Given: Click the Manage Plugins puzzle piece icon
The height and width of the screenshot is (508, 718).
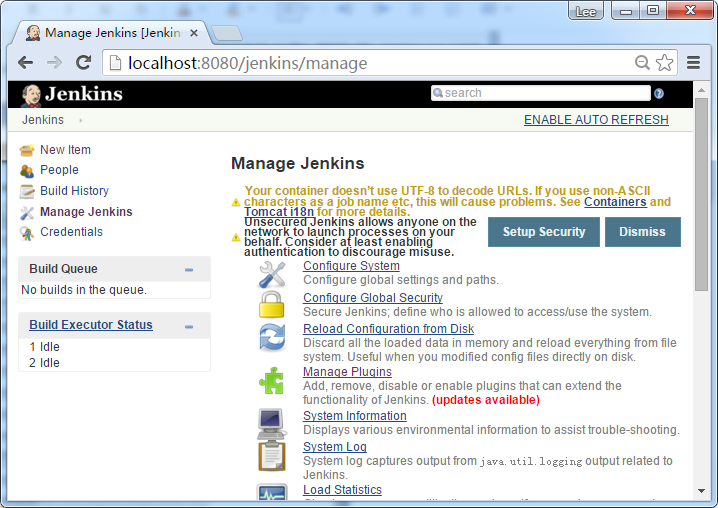Looking at the screenshot, I should [x=272, y=380].
